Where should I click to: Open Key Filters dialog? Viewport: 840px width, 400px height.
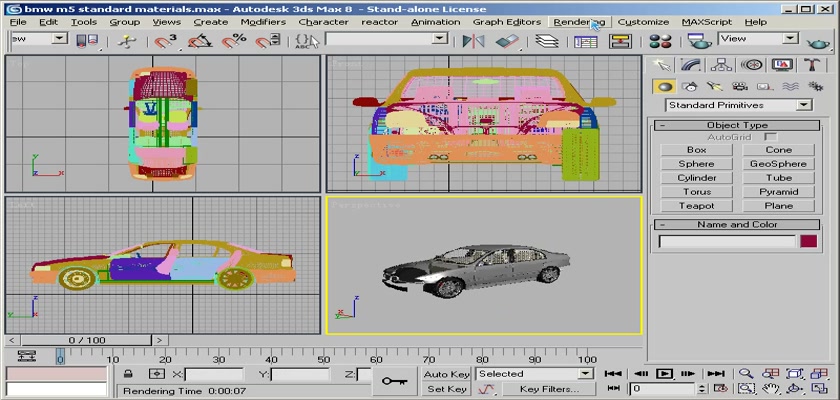point(549,389)
